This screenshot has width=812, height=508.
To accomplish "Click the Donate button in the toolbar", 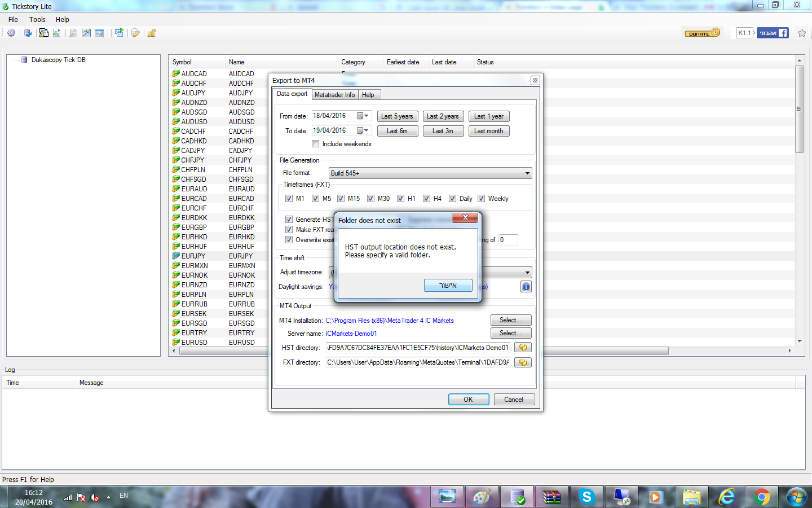I will click(702, 33).
